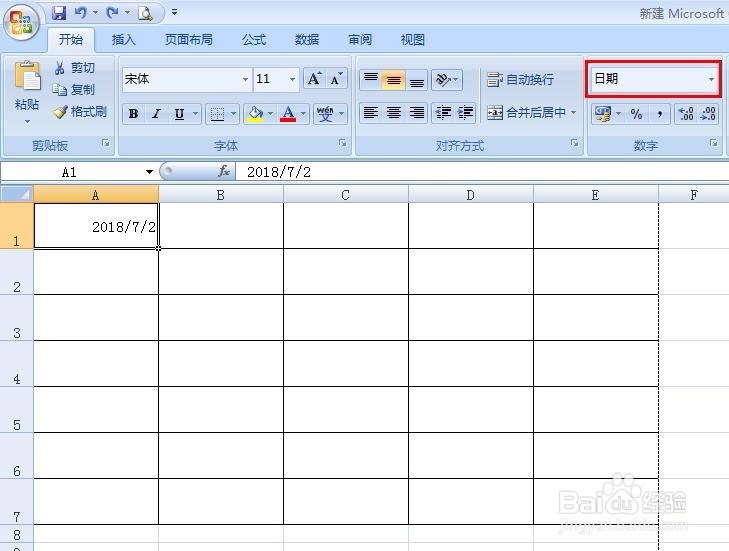Toggle middle vertical alignment
Viewport: 729px width, 551px height.
(x=393, y=79)
